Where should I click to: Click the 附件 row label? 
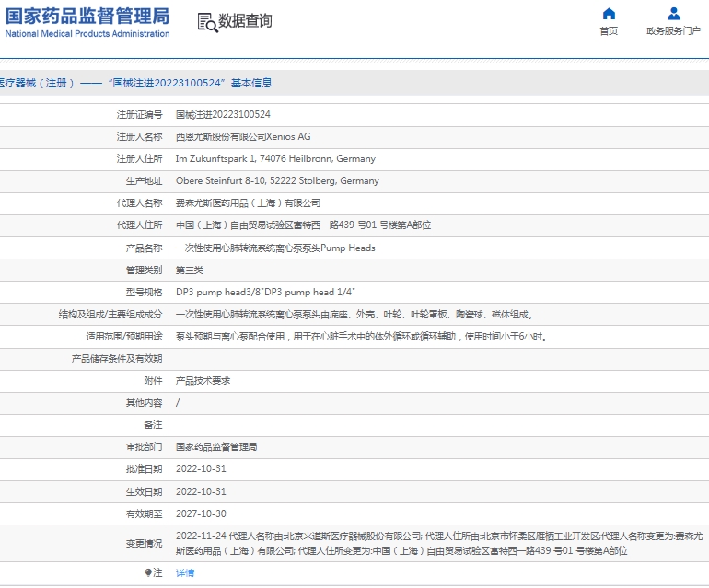coord(153,381)
